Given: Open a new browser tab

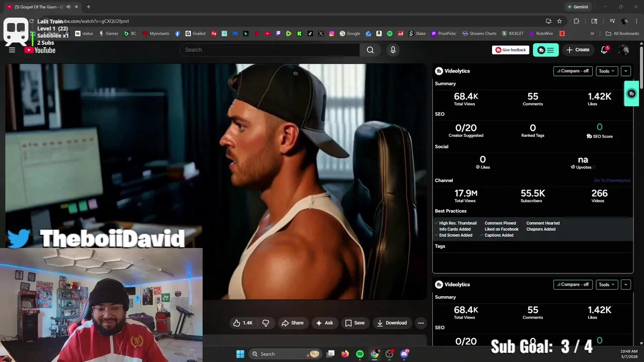Looking at the screenshot, I should (88, 7).
